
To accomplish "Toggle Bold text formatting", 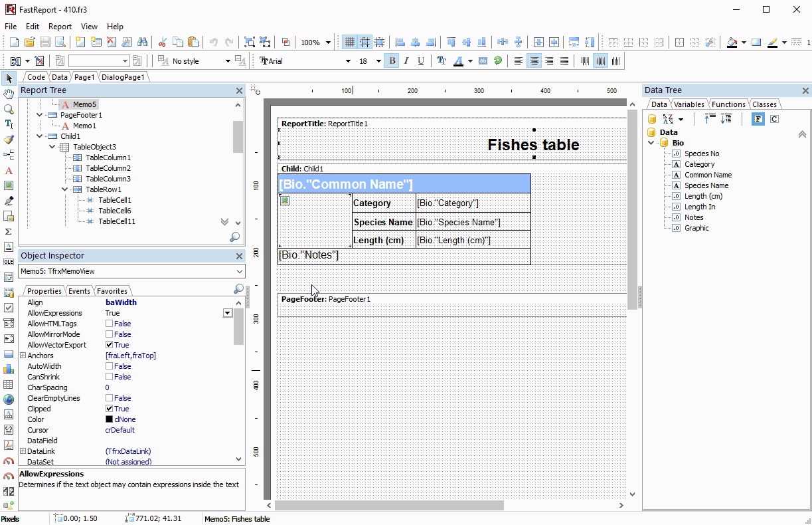I will pos(392,61).
